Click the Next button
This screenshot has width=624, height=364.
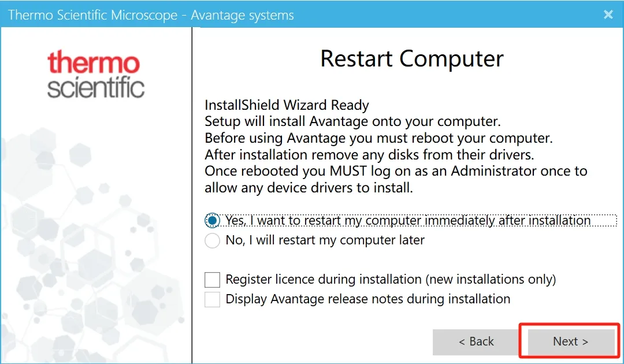[x=570, y=341]
